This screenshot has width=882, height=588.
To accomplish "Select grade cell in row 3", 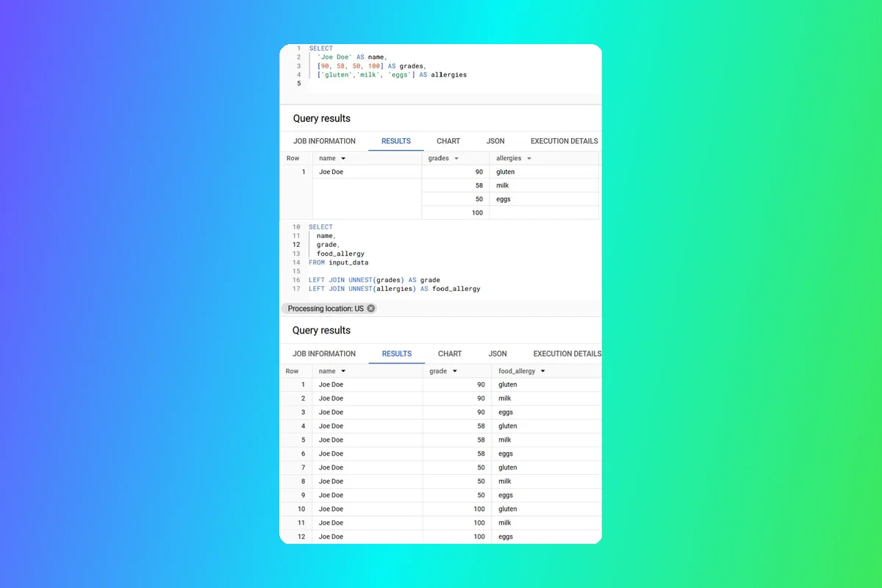I will coord(457,412).
